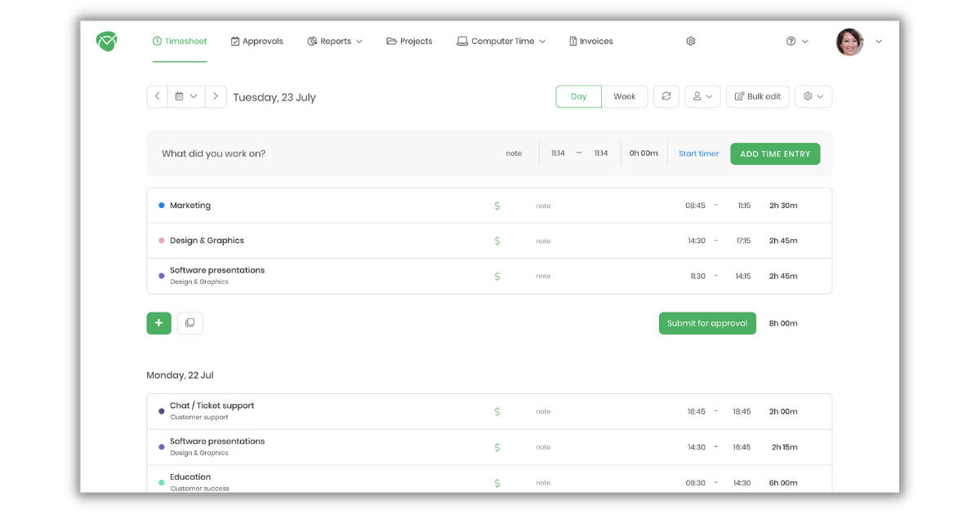
Task: Click Submit for approval
Action: click(707, 323)
